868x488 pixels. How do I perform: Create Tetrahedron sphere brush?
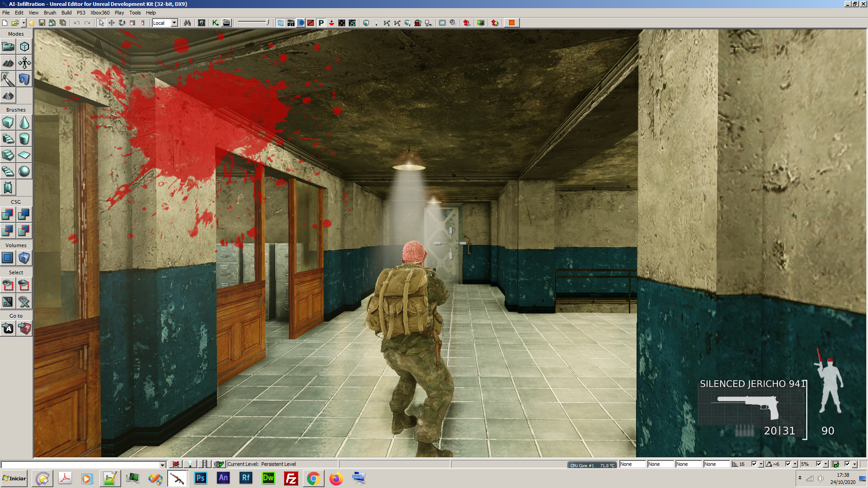pos(24,171)
